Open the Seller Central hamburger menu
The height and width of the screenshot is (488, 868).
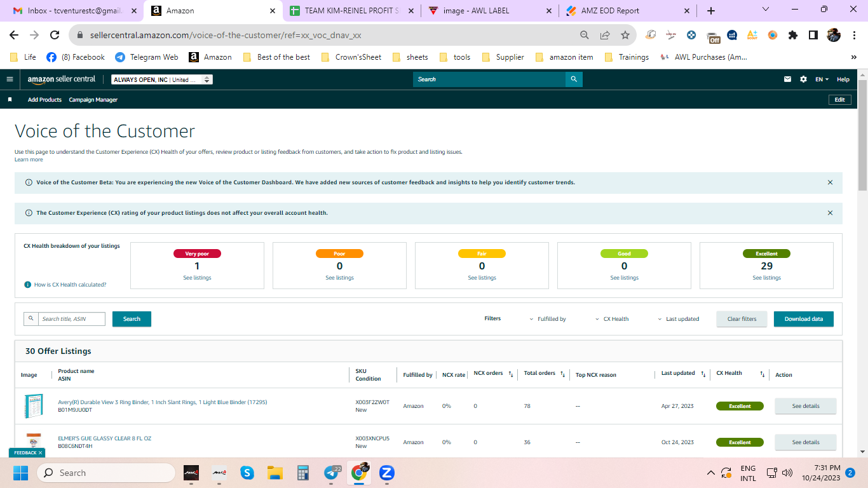point(10,79)
